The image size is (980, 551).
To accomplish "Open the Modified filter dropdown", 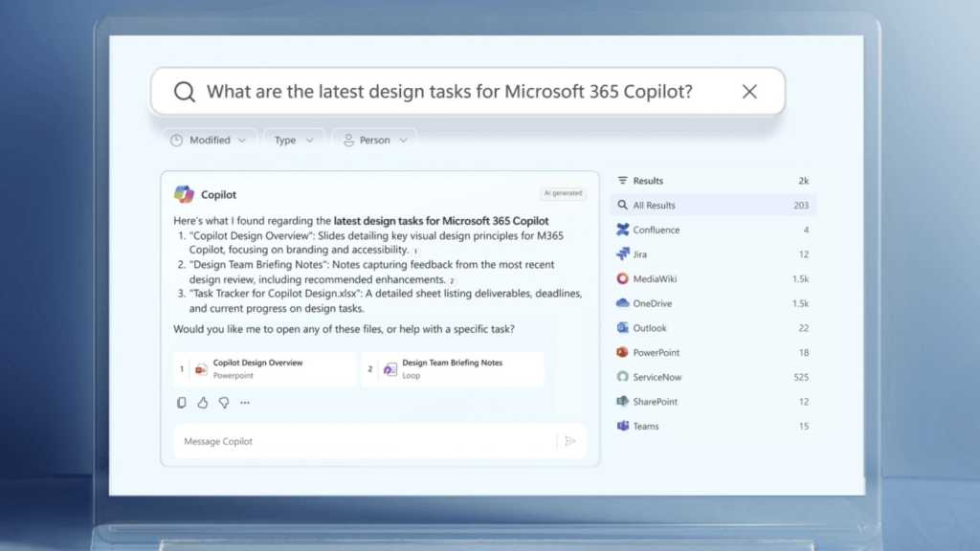I will [209, 140].
